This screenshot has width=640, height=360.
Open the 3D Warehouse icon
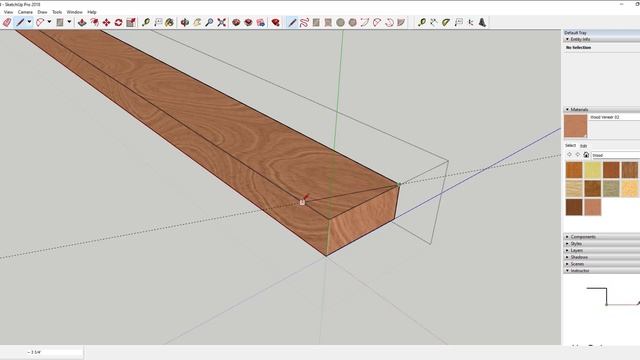pyautogui.click(x=236, y=22)
